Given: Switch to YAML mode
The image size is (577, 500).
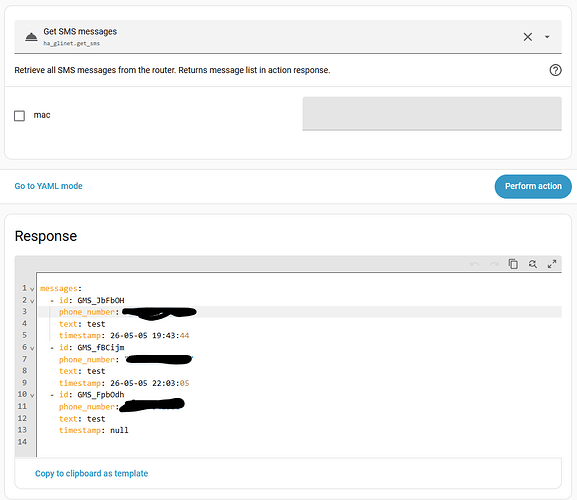Looking at the screenshot, I should [x=49, y=186].
